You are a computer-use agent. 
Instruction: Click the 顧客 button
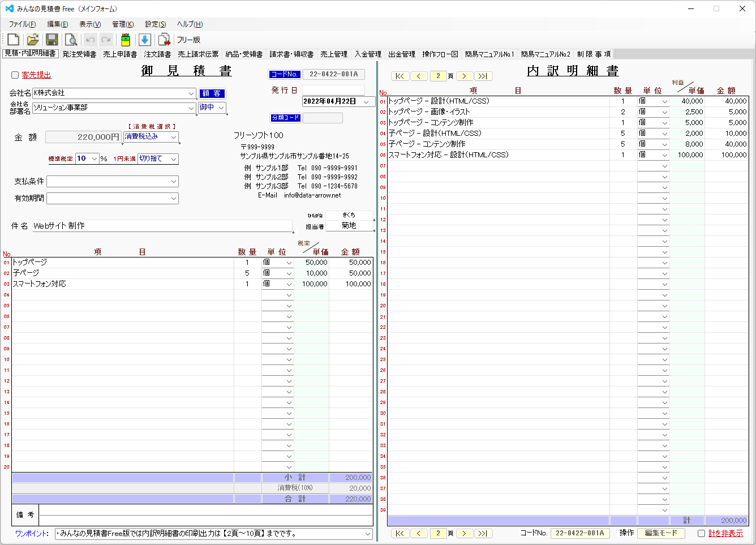pos(212,93)
